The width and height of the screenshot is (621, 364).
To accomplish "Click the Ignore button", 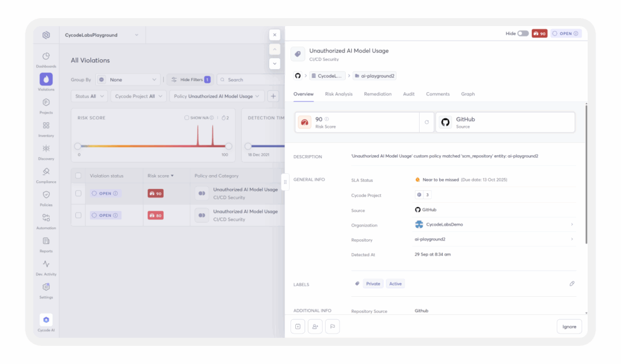I will click(x=569, y=326).
